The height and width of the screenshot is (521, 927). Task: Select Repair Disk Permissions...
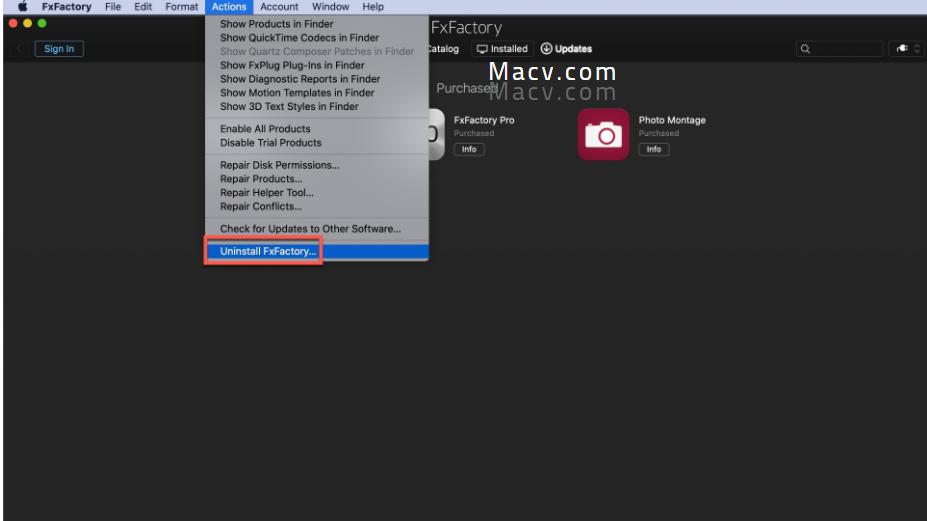click(x=317, y=165)
